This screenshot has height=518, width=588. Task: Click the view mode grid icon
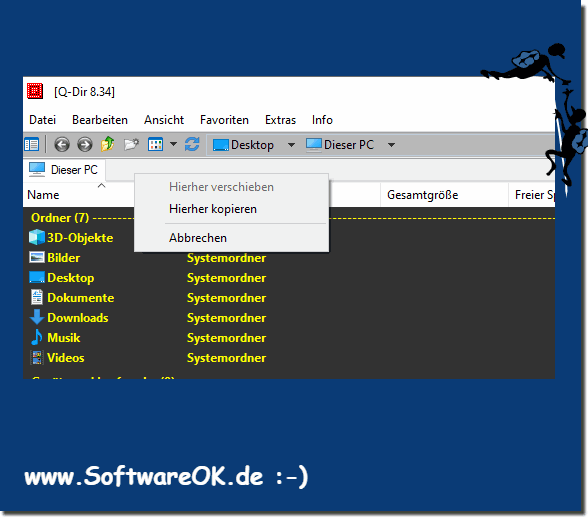(x=155, y=144)
